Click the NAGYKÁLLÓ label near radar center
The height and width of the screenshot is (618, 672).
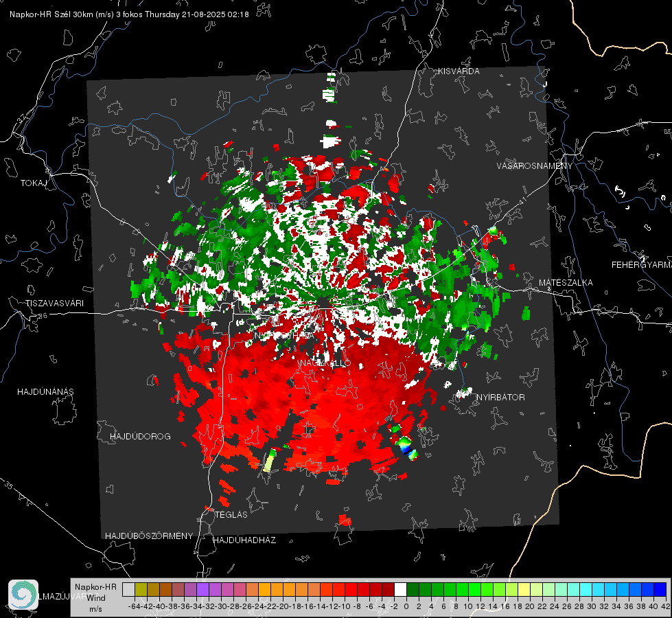[325, 363]
